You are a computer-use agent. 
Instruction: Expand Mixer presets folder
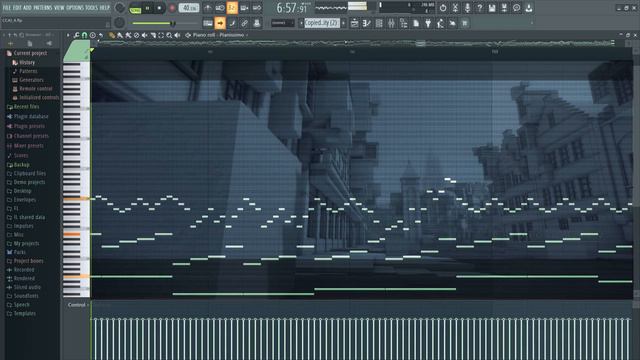point(25,146)
